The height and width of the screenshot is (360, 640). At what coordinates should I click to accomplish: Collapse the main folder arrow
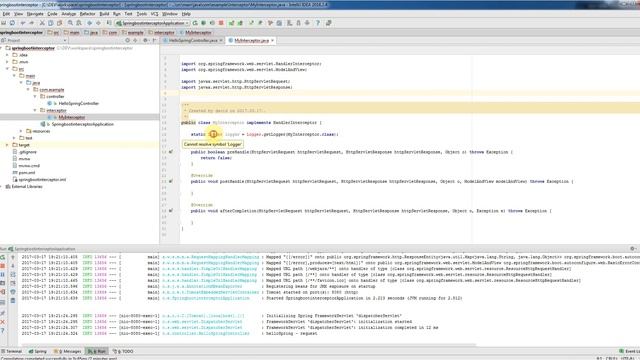(14, 76)
